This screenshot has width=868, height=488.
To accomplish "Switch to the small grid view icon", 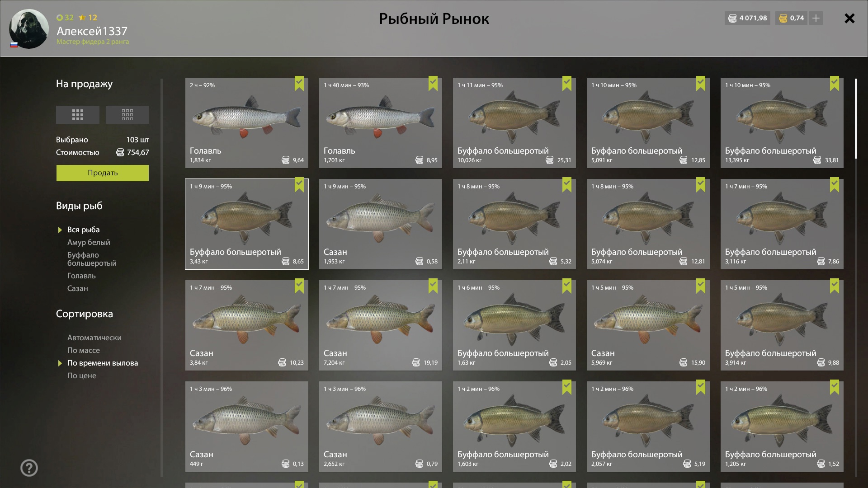I will click(127, 115).
